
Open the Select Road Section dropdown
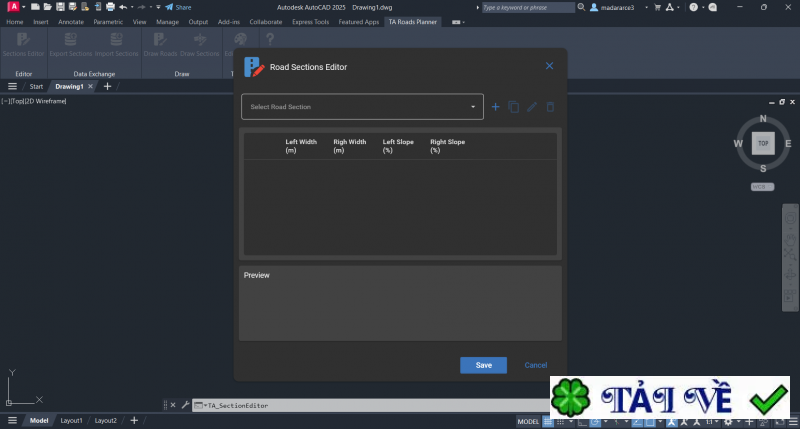click(x=362, y=107)
